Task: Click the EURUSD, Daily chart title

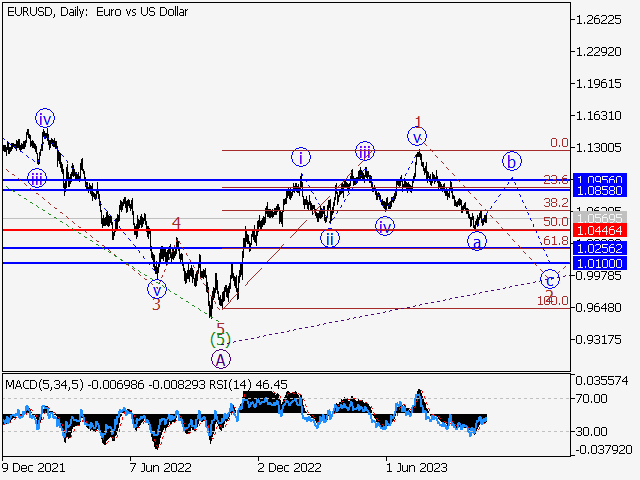Action: pyautogui.click(x=98, y=12)
